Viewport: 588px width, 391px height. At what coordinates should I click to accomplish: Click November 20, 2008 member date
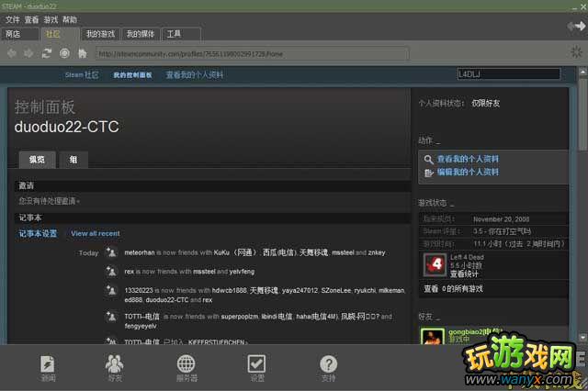pyautogui.click(x=502, y=219)
